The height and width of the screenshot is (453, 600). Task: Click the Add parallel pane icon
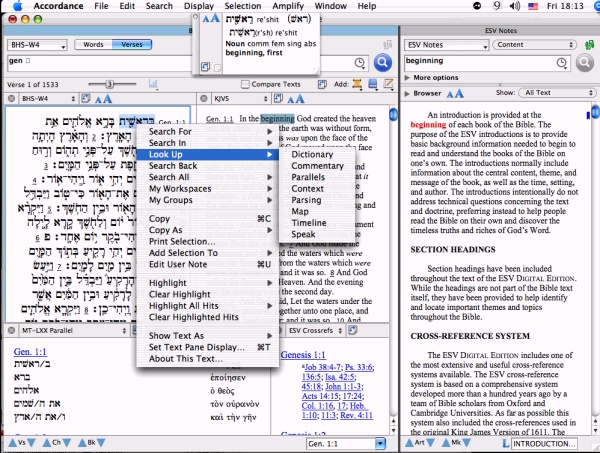[357, 84]
